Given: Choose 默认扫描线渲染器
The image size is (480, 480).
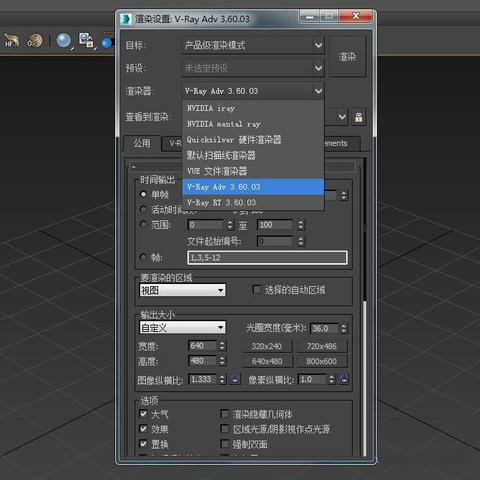Looking at the screenshot, I should [x=253, y=155].
